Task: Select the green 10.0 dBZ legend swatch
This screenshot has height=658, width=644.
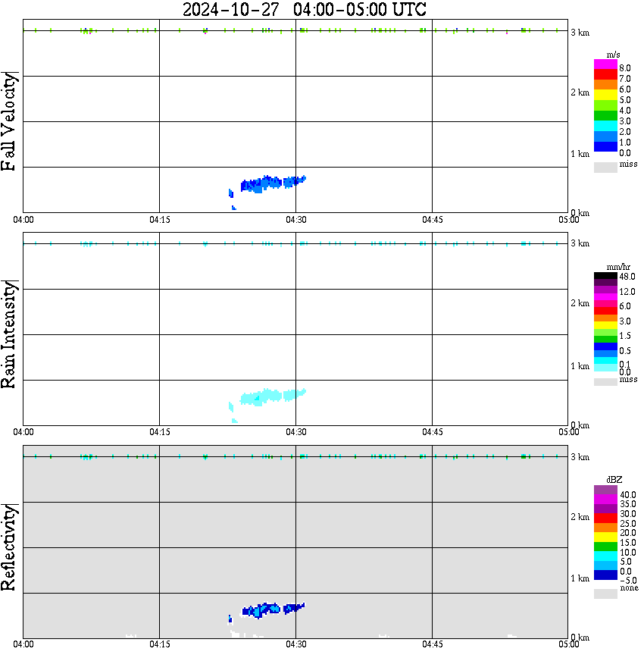Action: tap(605, 547)
